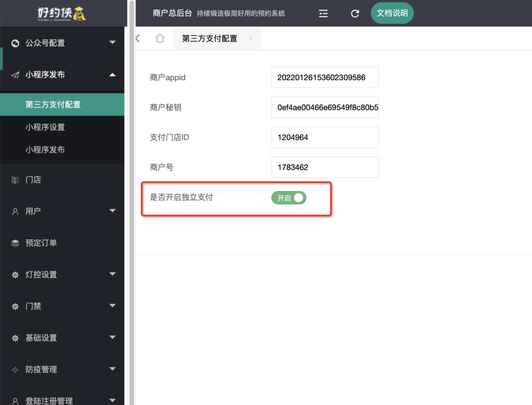Click the 好约侠 logo

(x=63, y=13)
